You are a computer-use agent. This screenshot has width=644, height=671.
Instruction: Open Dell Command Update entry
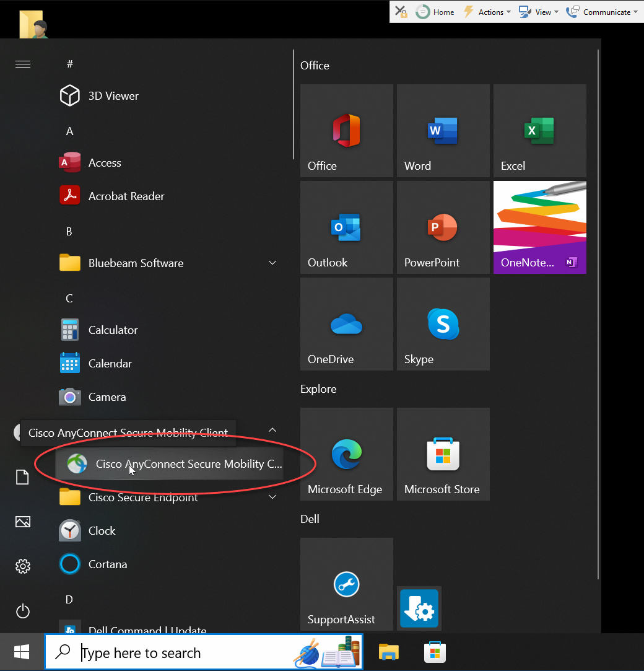coord(169,627)
